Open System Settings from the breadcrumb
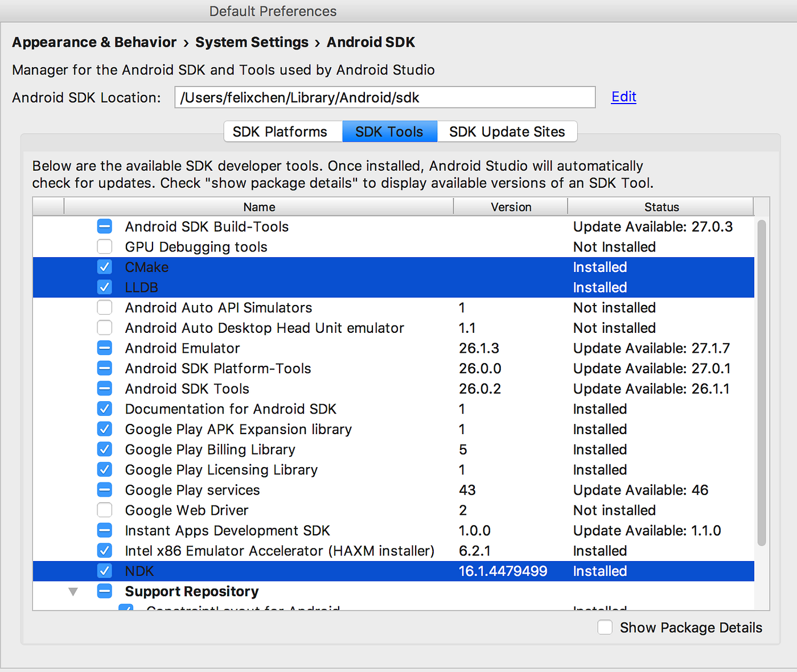 click(252, 42)
